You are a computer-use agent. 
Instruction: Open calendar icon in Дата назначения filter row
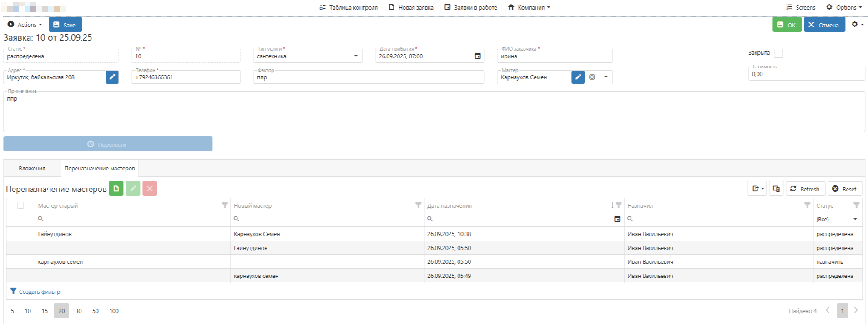[617, 219]
